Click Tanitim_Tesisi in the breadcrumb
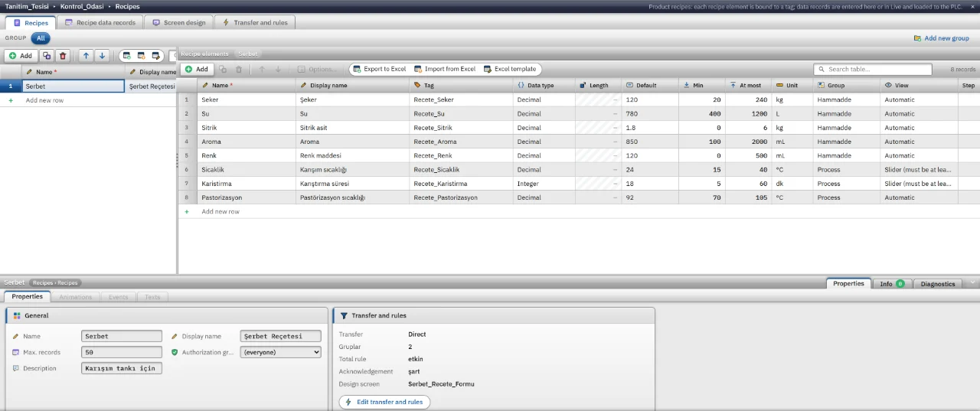Image resolution: width=980 pixels, height=411 pixels. pos(27,6)
